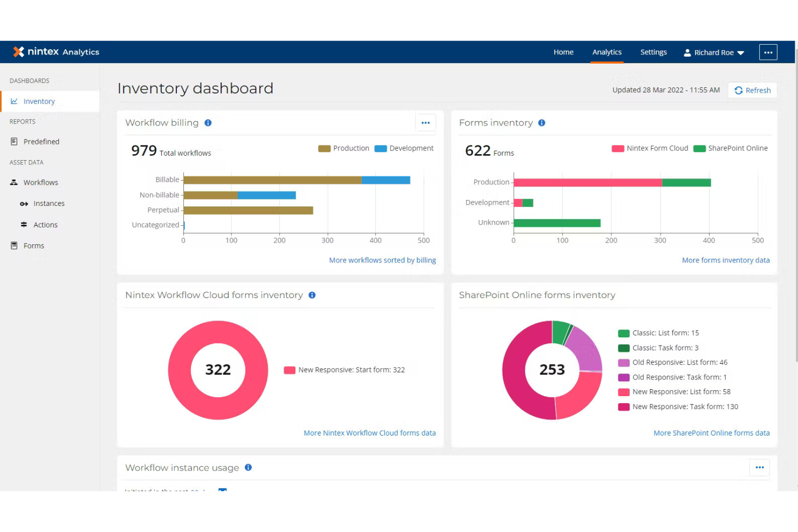The height and width of the screenshot is (532, 798).
Task: Click the 322 donut chart center
Action: 218,370
